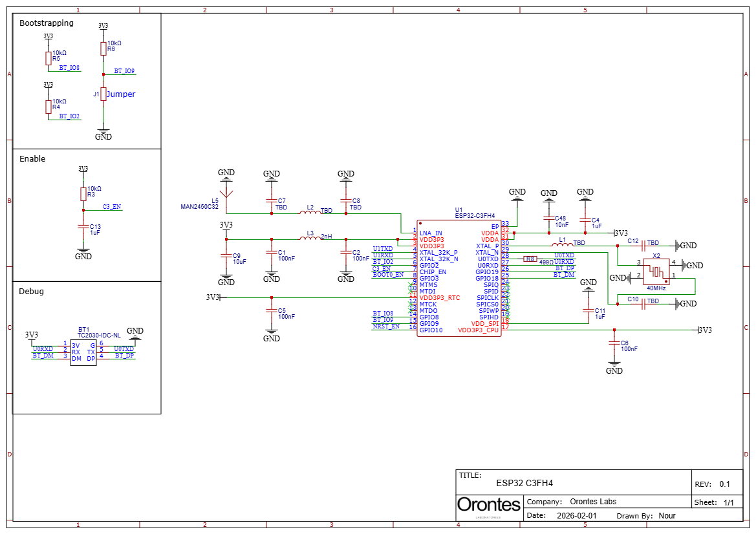
Task: Click the REV value 0.1
Action: pos(725,484)
